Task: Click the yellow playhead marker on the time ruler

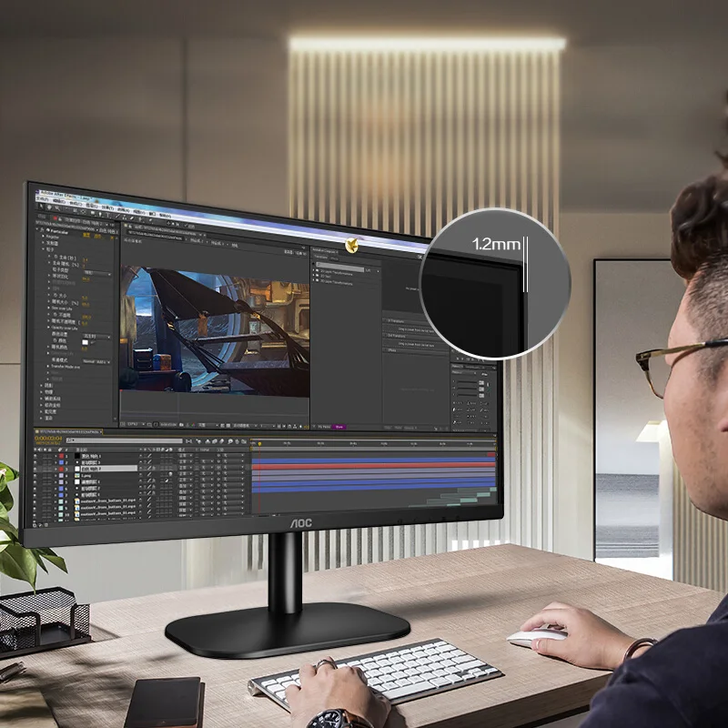Action: (x=259, y=443)
